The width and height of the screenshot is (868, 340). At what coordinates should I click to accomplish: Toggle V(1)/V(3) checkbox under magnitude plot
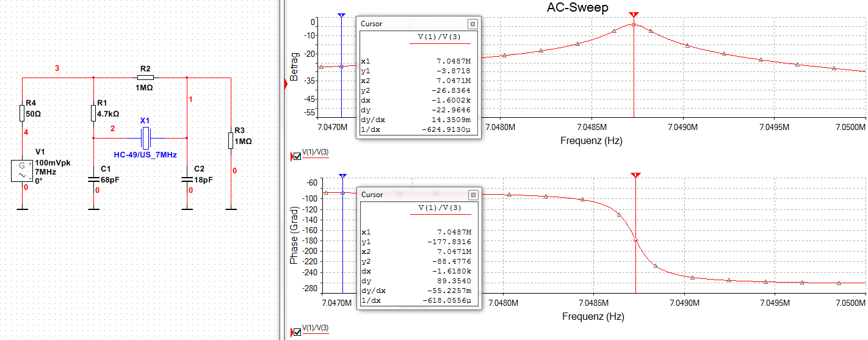[297, 156]
